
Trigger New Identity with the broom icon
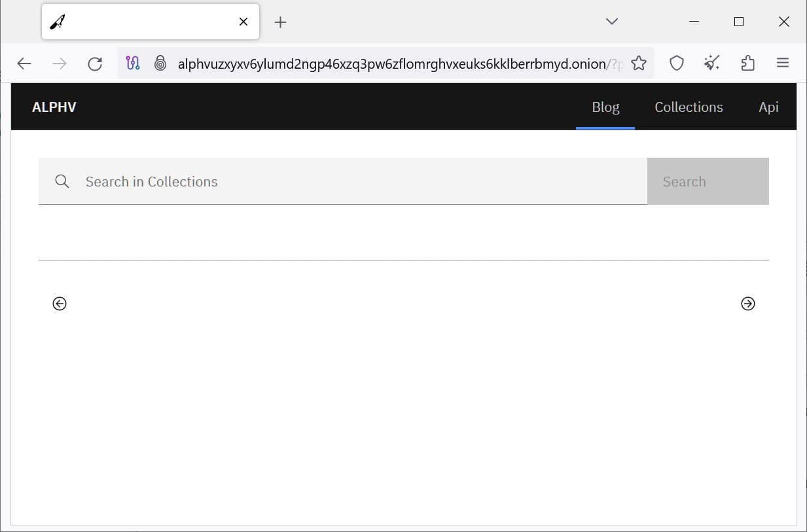(x=711, y=63)
